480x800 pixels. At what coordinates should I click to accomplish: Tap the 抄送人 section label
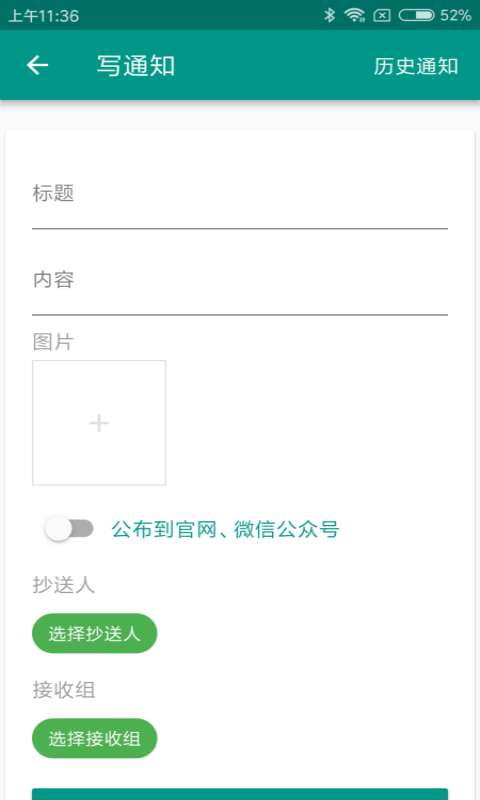[x=64, y=585]
